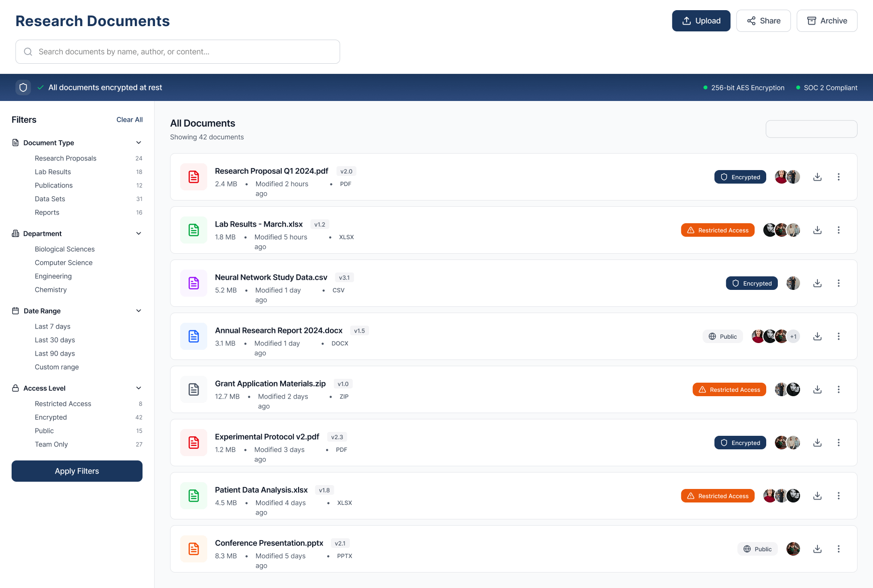Viewport: 873px width, 588px height.
Task: Collapse the Access Level filter section
Action: coord(139,388)
